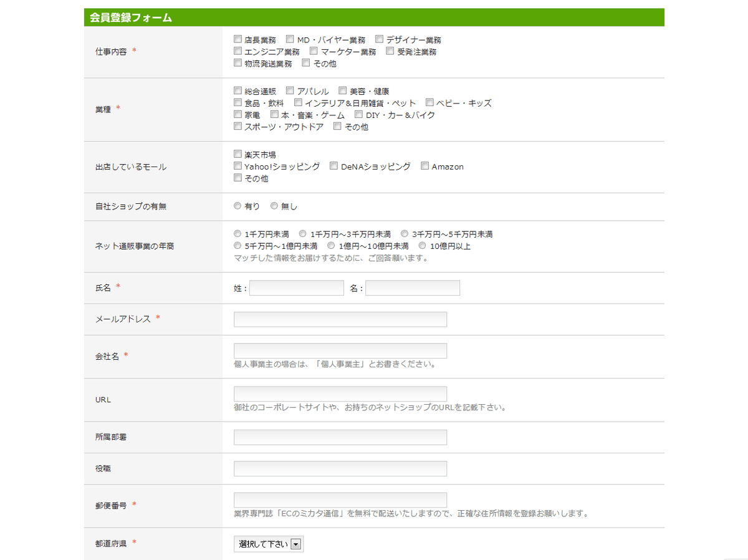Select the 5千万円～1億円未満 radio button

[x=237, y=246]
